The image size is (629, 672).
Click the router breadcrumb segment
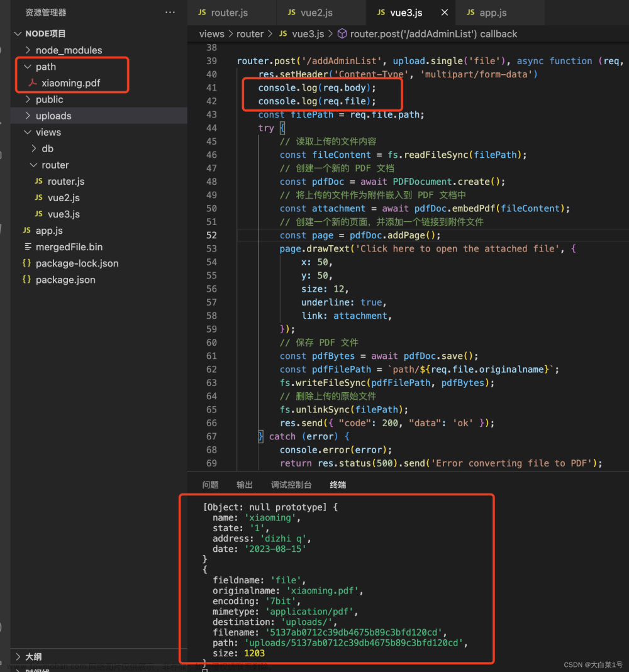pos(250,34)
